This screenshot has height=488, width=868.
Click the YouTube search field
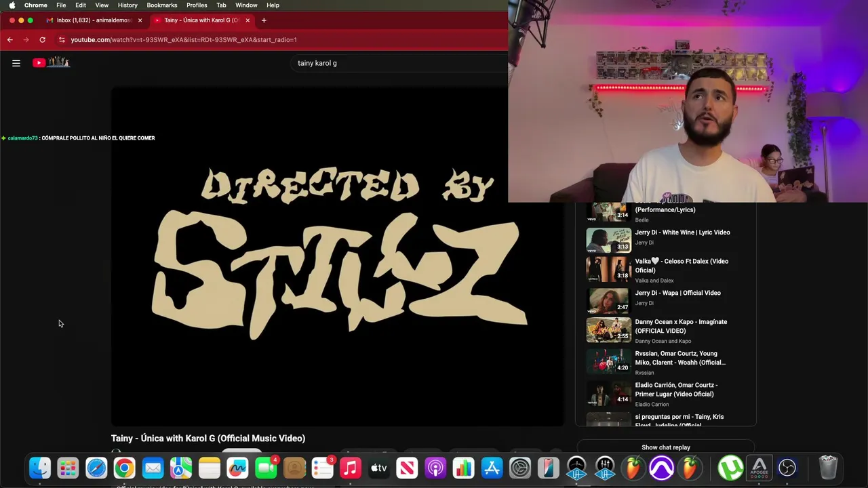[x=400, y=63]
